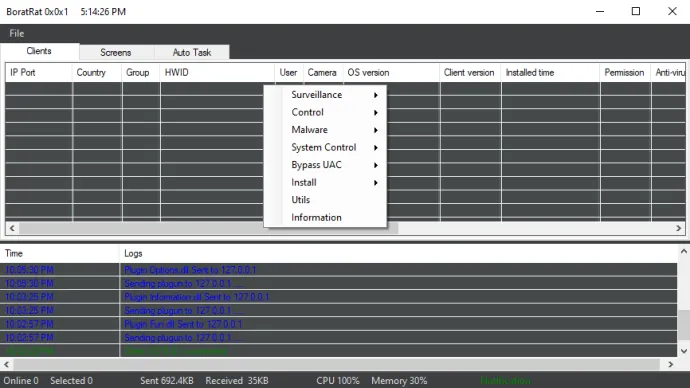Click the "Selected 0" status bar entry
Image resolution: width=690 pixels, height=388 pixels.
(x=71, y=381)
